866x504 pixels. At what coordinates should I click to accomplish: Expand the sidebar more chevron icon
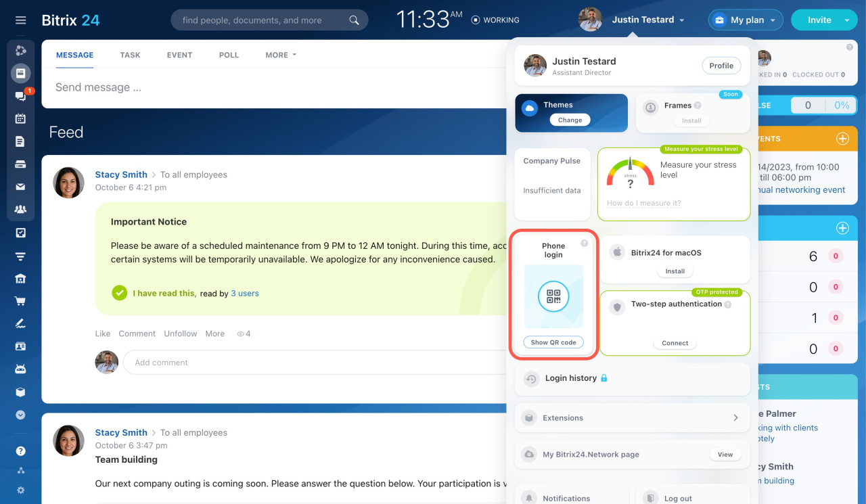pos(20,415)
